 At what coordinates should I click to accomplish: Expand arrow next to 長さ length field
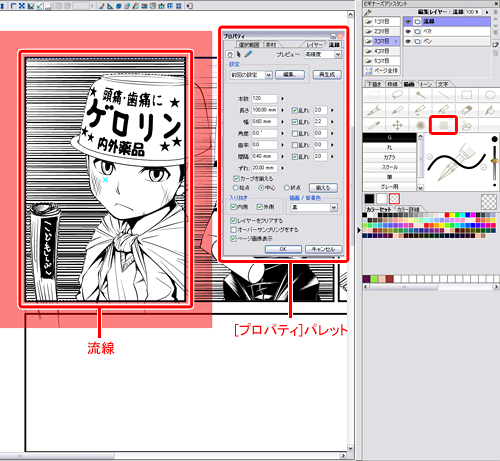pyautogui.click(x=282, y=110)
